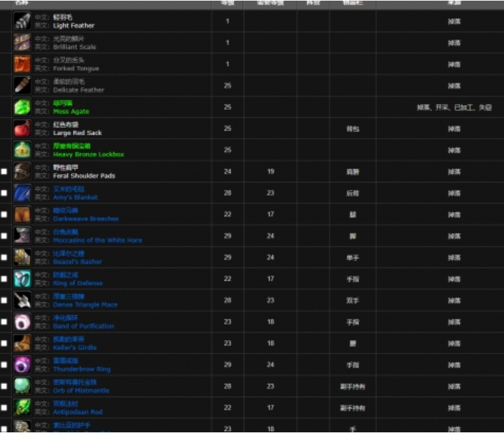
Task: Open the Moccasins of the White Hare link
Action: point(98,240)
